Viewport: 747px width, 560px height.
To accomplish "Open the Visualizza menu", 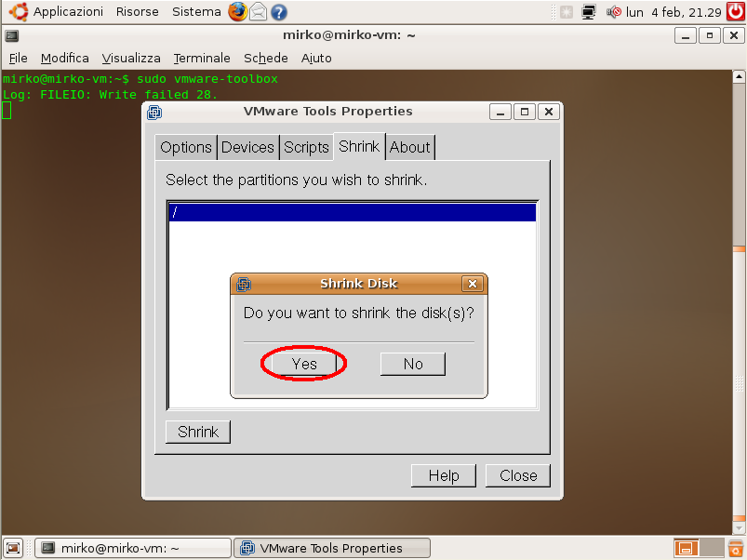I will [x=131, y=58].
